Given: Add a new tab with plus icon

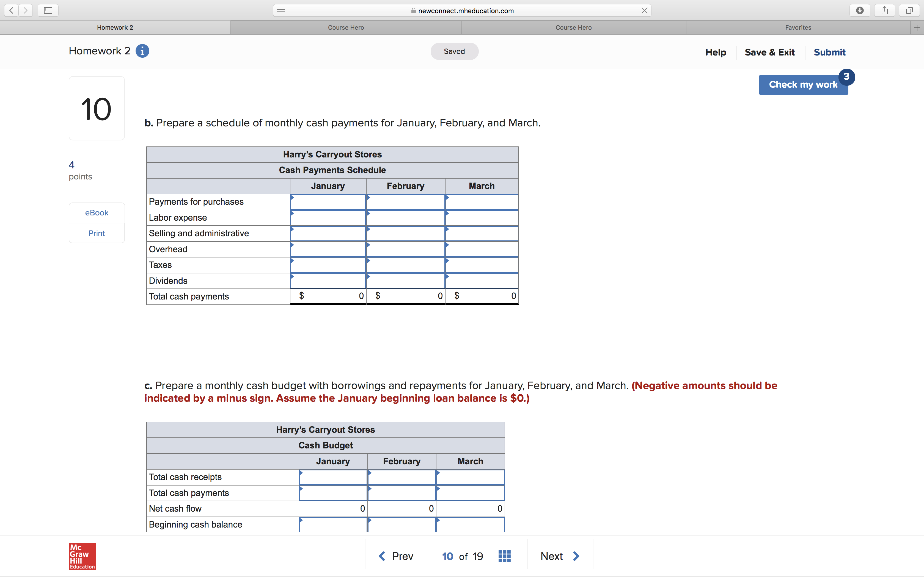Looking at the screenshot, I should click(917, 27).
